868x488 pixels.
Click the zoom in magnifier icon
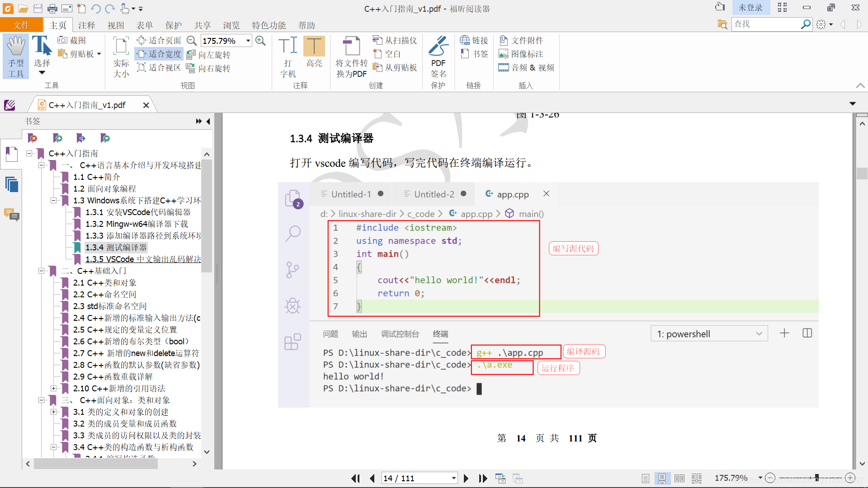coord(260,41)
